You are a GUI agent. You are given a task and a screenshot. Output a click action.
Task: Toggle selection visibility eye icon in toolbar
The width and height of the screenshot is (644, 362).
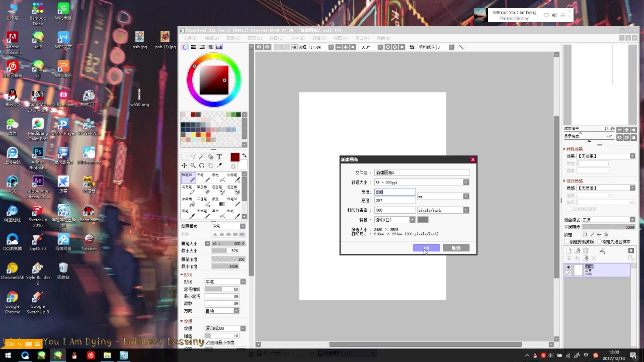[x=295, y=47]
